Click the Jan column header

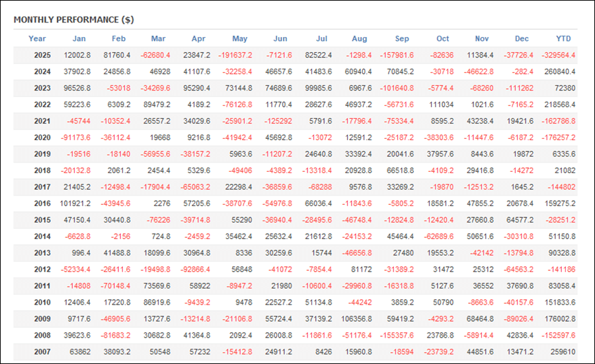79,38
